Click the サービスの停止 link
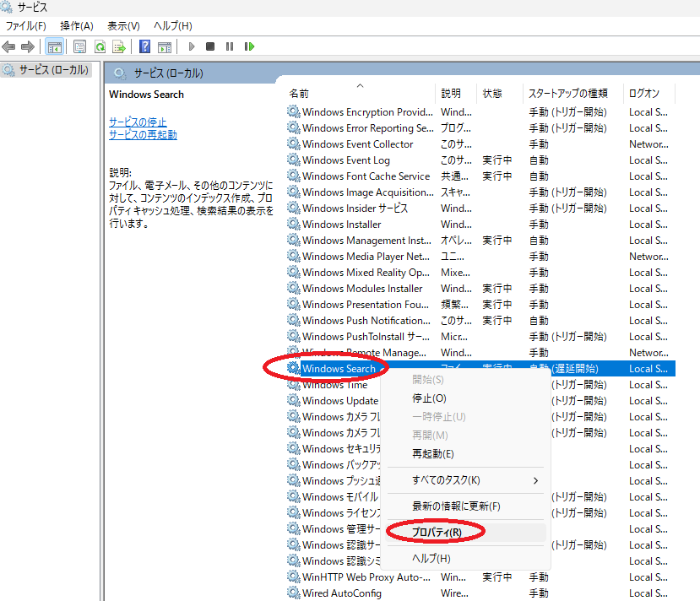This screenshot has width=700, height=601. tap(138, 122)
